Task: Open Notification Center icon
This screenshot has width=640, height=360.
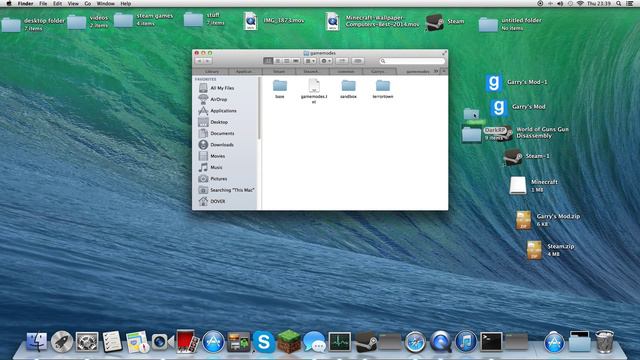Action: point(630,3)
